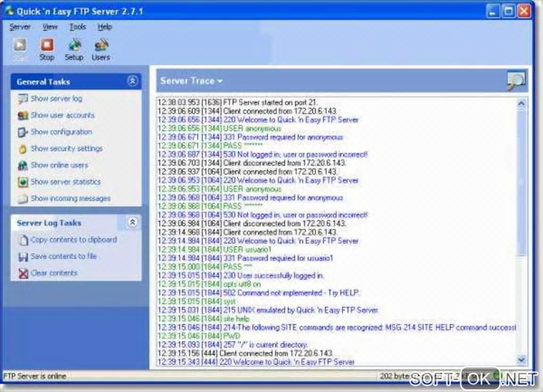Click the disabled Start server icon
This screenshot has height=392, width=543.
pyautogui.click(x=20, y=45)
